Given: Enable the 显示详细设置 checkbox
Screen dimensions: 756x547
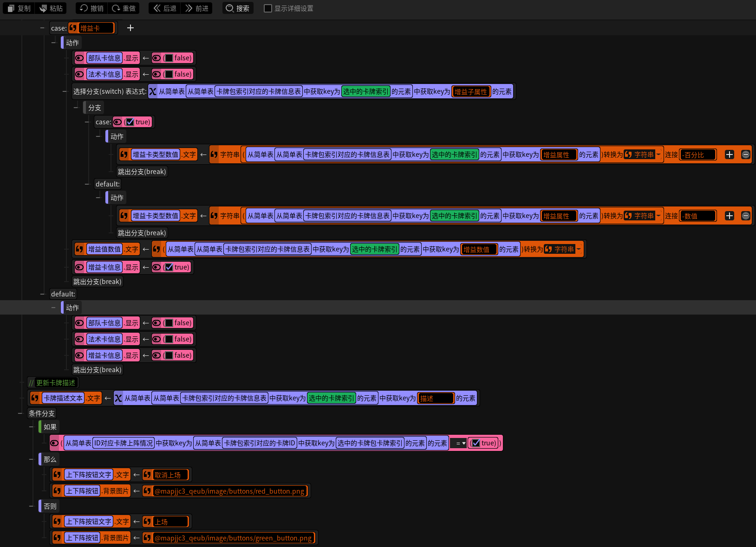Looking at the screenshot, I should 268,8.
